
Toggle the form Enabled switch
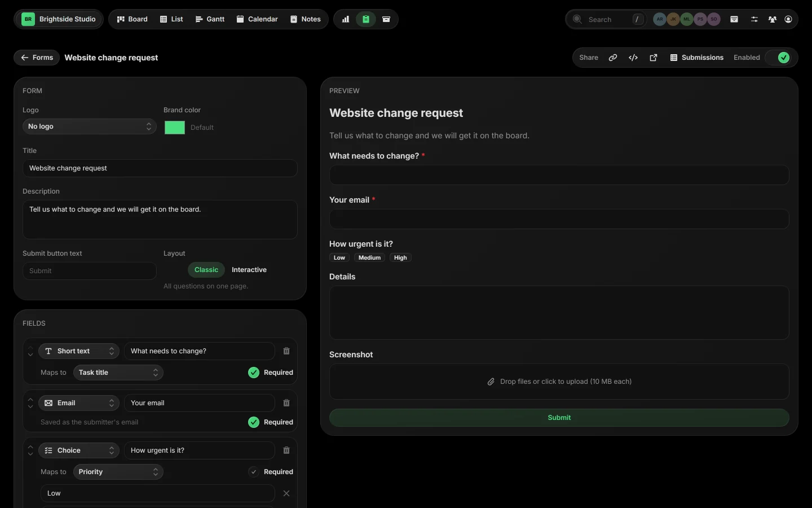778,58
